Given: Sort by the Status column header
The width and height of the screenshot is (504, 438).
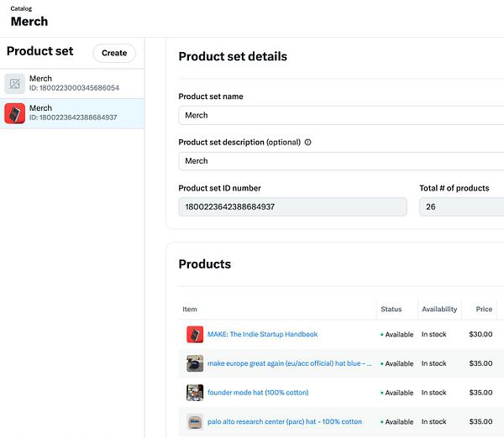Looking at the screenshot, I should pyautogui.click(x=391, y=310).
